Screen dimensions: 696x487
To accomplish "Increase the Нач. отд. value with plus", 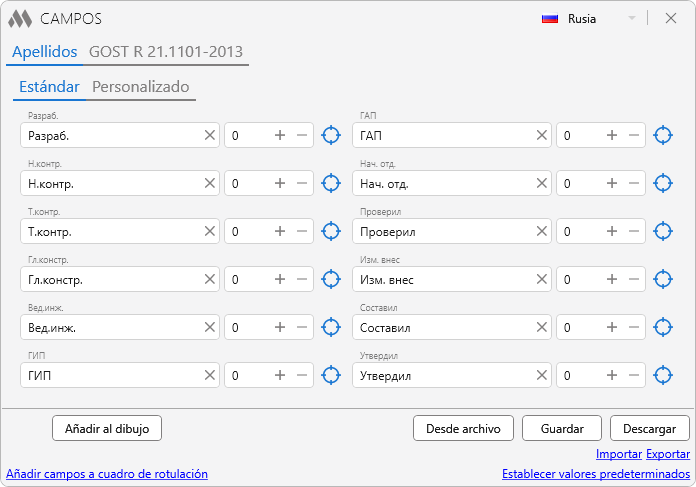I will pos(611,183).
